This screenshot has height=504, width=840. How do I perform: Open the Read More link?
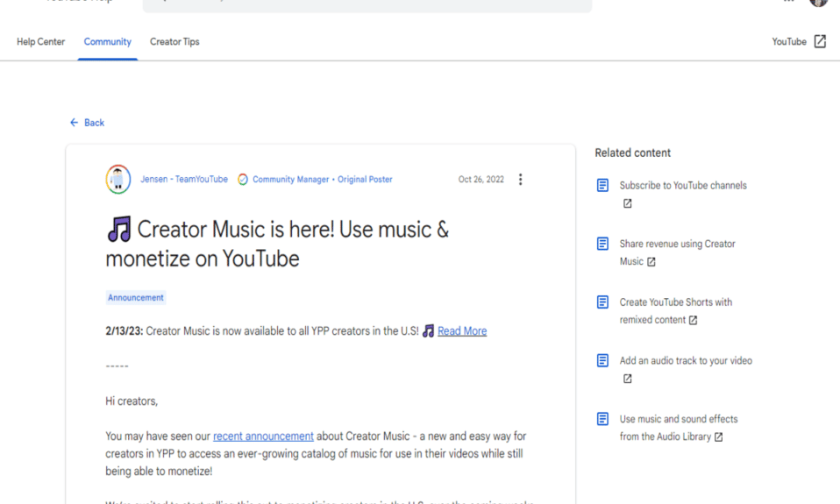pyautogui.click(x=462, y=331)
